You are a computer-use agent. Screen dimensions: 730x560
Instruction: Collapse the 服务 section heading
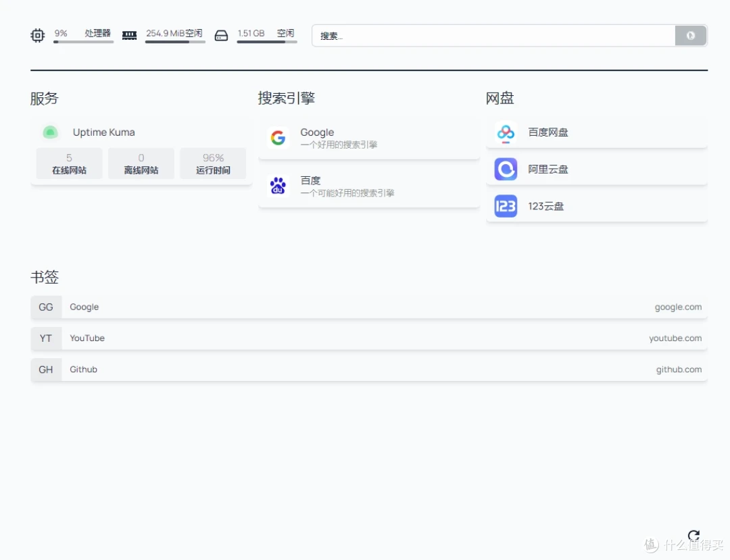click(x=45, y=99)
